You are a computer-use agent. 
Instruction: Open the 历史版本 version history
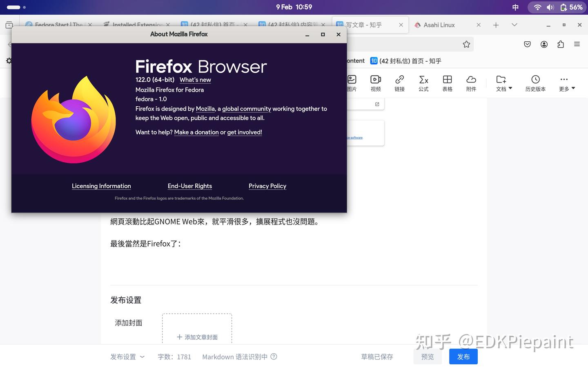(x=535, y=83)
